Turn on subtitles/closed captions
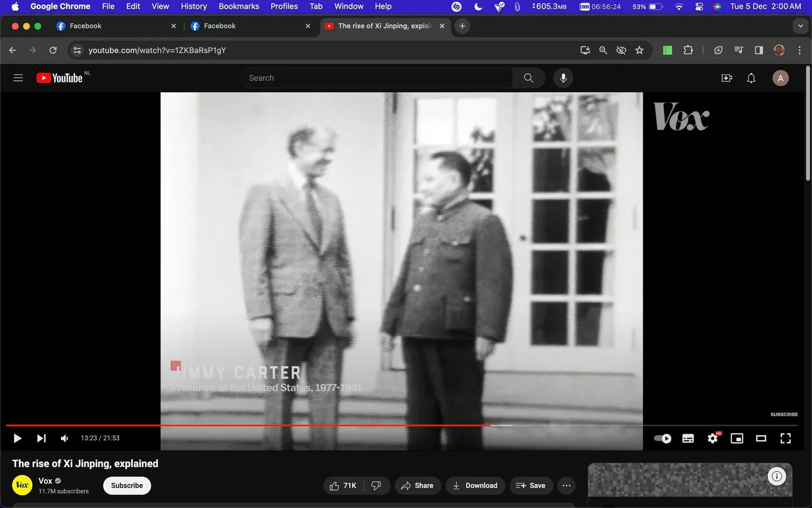This screenshot has height=508, width=812. coord(688,438)
